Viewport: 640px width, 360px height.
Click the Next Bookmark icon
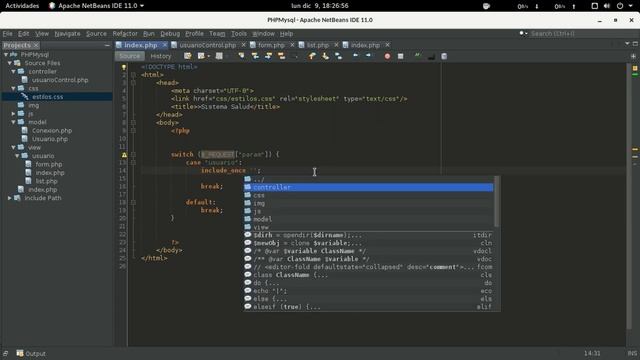[x=325, y=56]
